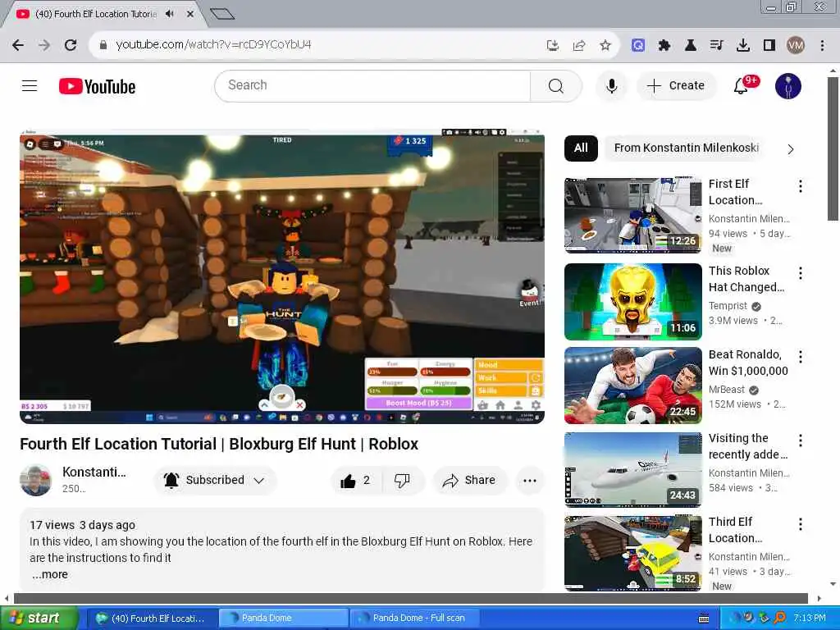Click the magnifier icon in the system tray
Viewport: 840px width, 630px height.
pos(780,619)
